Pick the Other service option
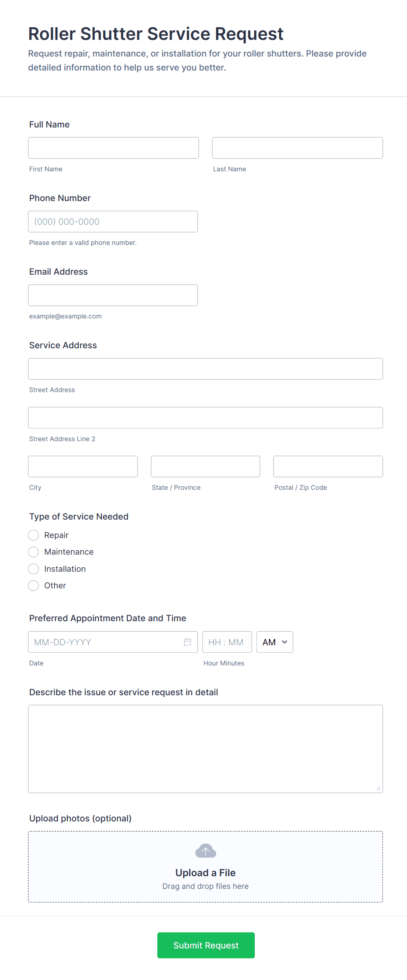Screen dimensions: 407x980 33,585
